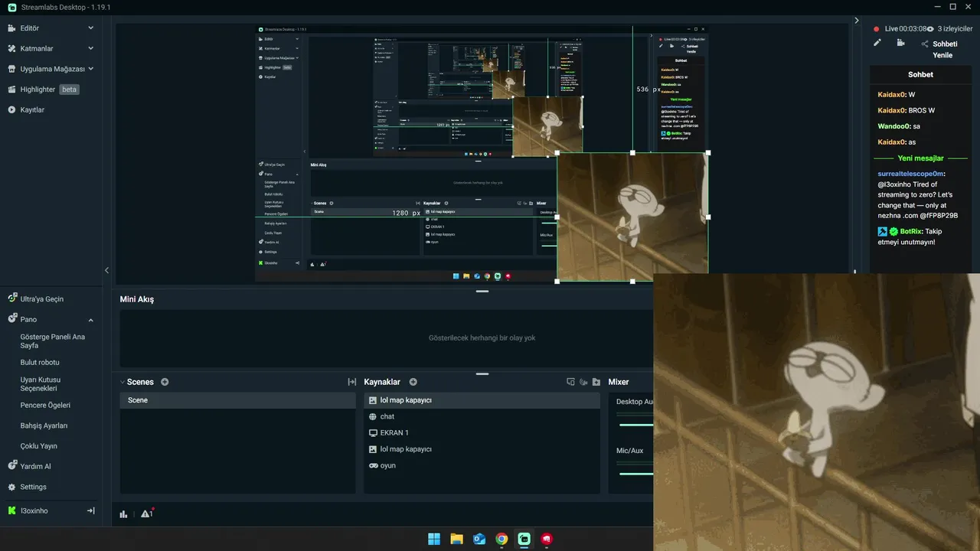Open the Katmanlar section
This screenshot has width=980, height=551.
(37, 48)
